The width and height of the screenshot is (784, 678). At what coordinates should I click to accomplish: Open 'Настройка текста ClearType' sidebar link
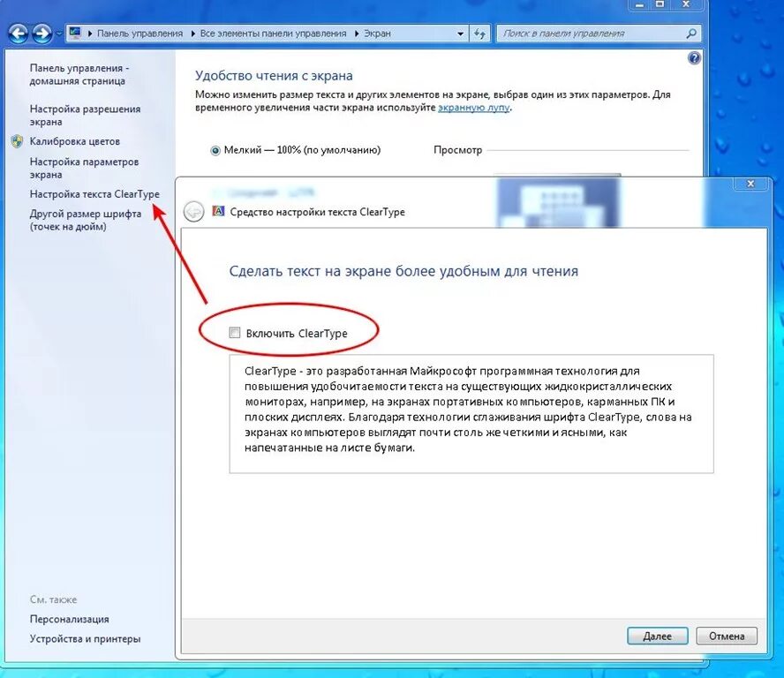click(94, 194)
